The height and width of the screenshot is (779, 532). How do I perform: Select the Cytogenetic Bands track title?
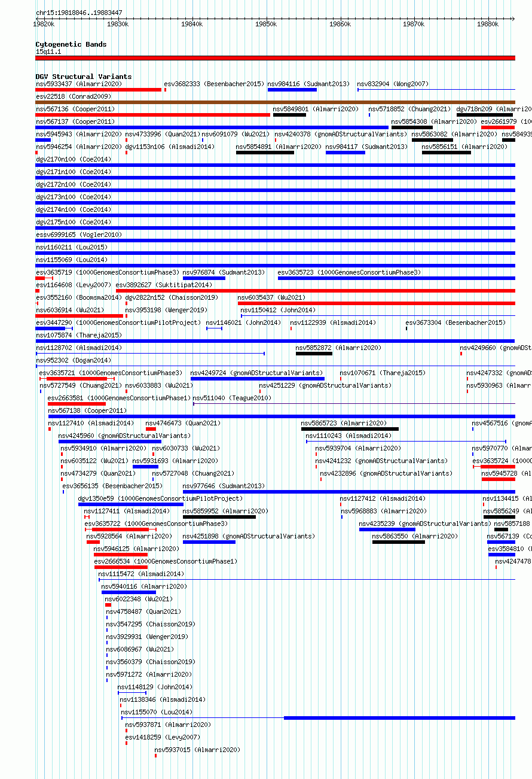(x=71, y=44)
